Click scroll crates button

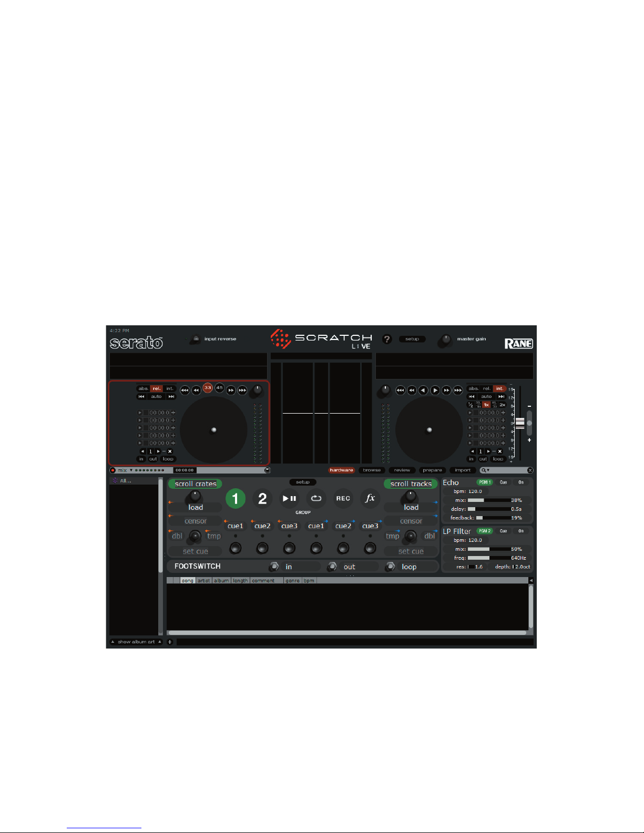point(196,484)
